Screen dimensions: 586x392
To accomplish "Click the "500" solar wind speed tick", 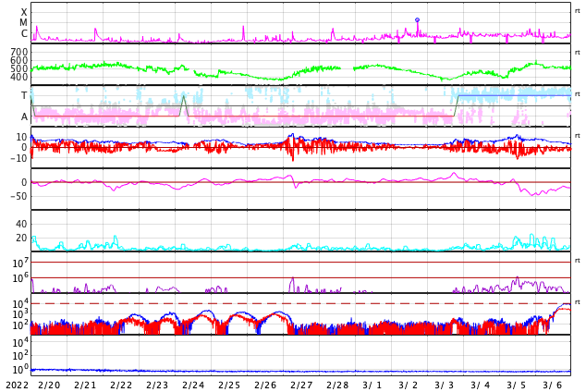I will [19, 68].
